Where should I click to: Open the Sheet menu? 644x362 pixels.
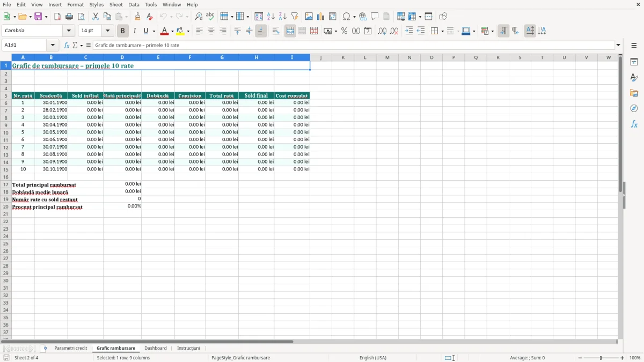[116, 4]
